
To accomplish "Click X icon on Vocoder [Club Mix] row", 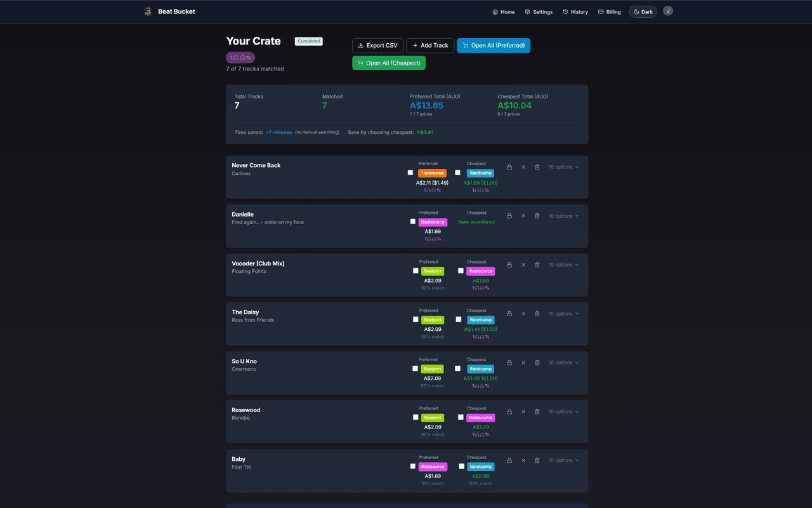I will [523, 265].
